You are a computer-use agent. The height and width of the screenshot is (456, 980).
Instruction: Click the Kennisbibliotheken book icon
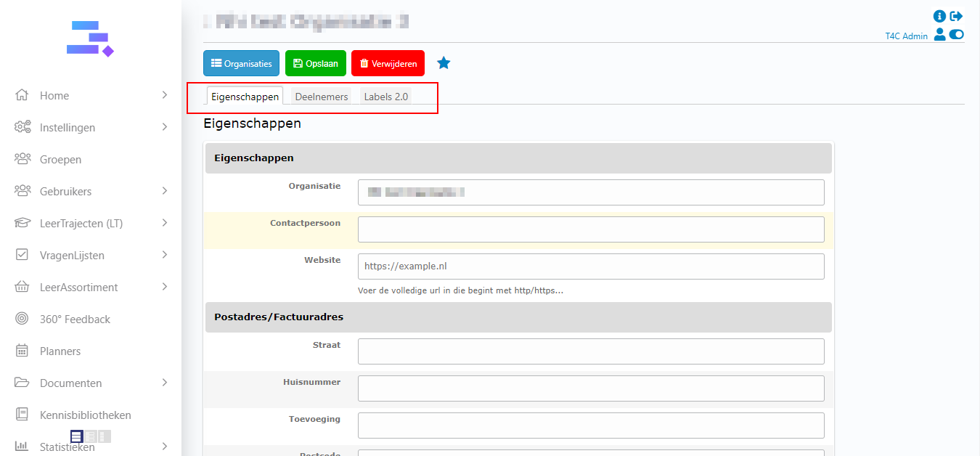(23, 415)
